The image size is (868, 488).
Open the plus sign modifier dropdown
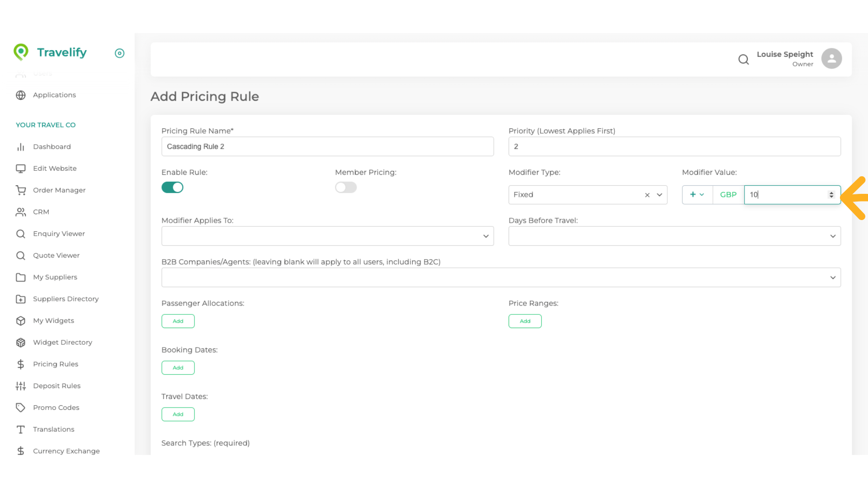click(x=697, y=195)
